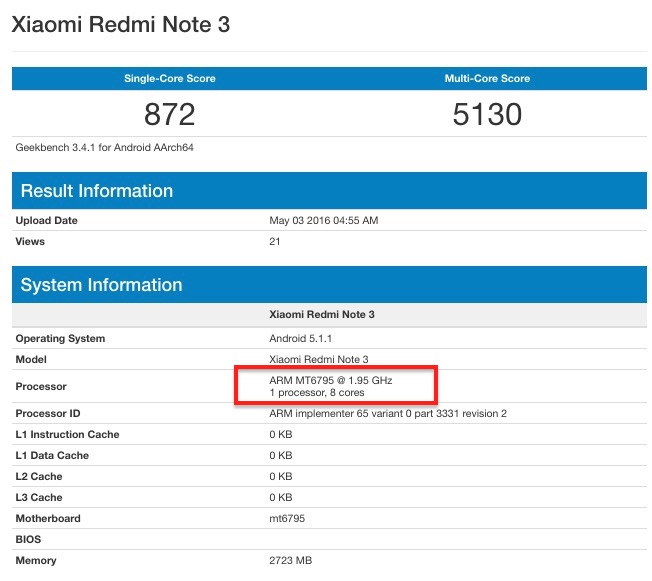The image size is (652, 581).
Task: Click the upload date May 03 2016 value
Action: click(324, 221)
